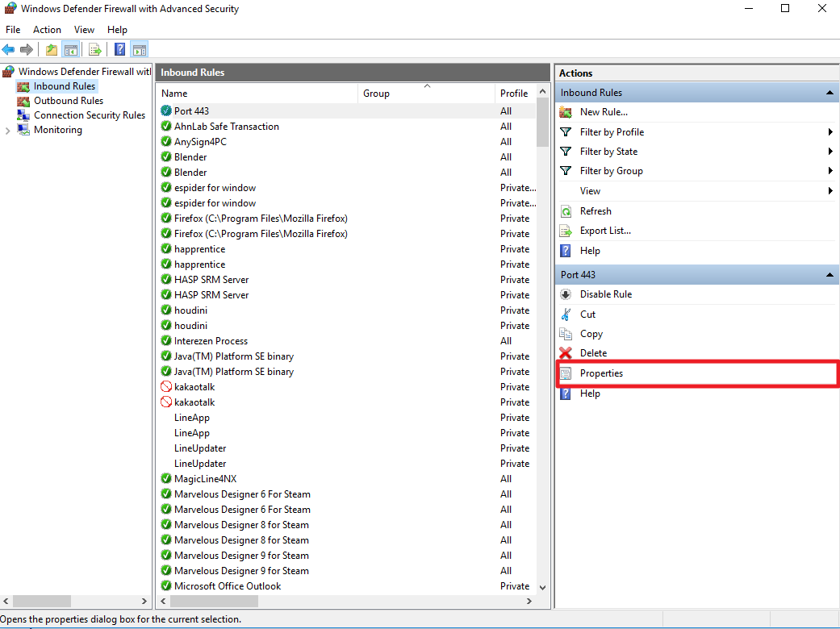Toggle the Show/Hide Console Tree icon
840x629 pixels.
click(71, 50)
